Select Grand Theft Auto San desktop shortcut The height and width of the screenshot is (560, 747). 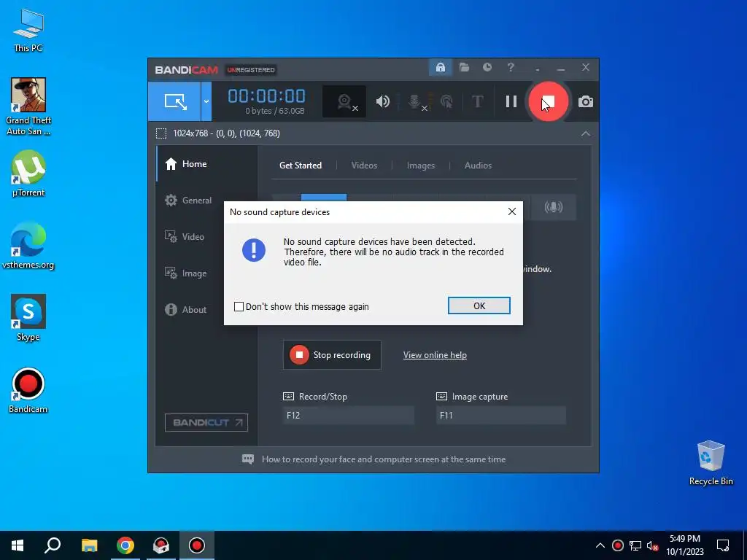[x=28, y=106]
